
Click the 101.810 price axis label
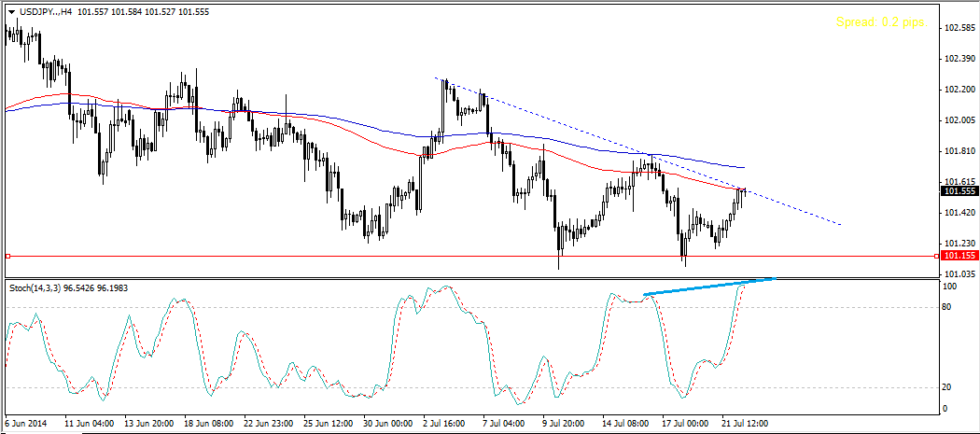tap(959, 150)
